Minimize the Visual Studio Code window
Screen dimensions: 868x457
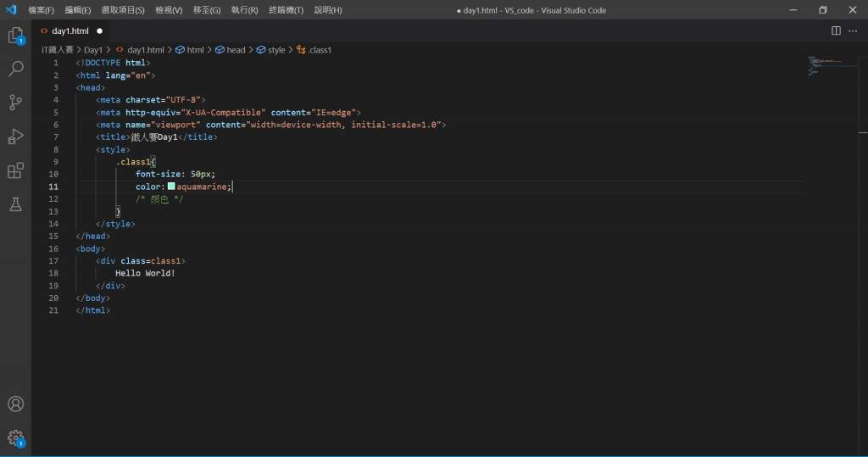point(793,10)
